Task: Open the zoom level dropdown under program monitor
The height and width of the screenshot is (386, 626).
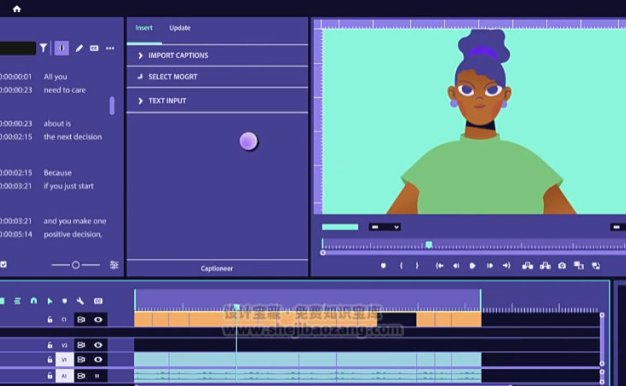Action: point(384,227)
